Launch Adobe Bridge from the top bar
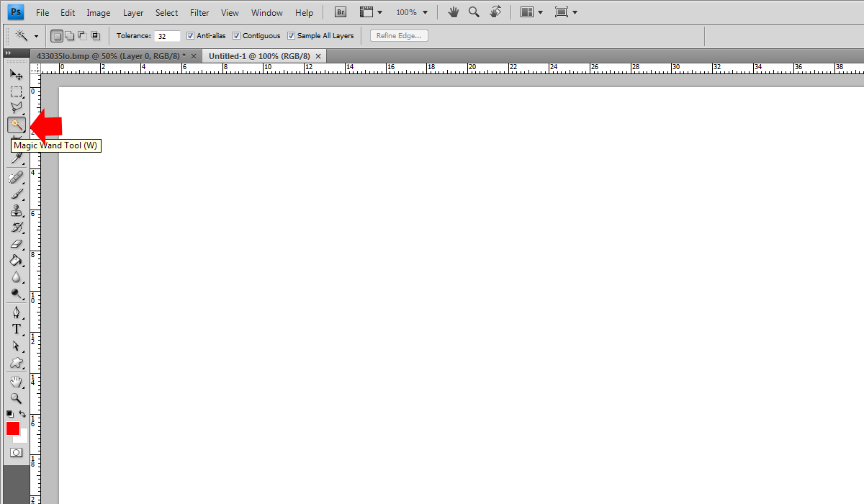Screen dimensions: 864x504 [341, 12]
